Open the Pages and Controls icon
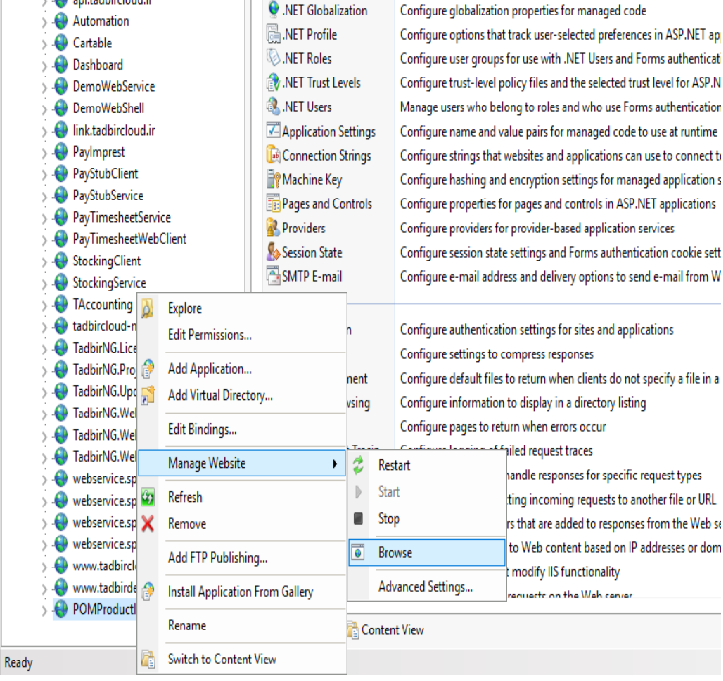723x681 pixels. 274,203
